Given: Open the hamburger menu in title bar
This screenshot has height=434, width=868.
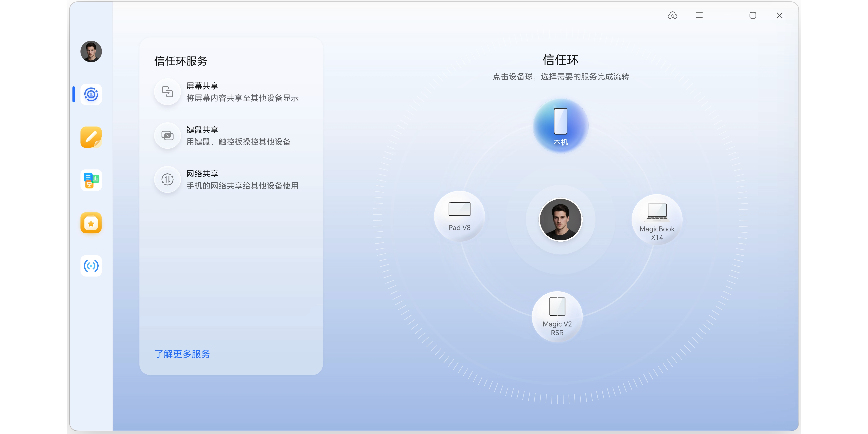Looking at the screenshot, I should tap(699, 16).
